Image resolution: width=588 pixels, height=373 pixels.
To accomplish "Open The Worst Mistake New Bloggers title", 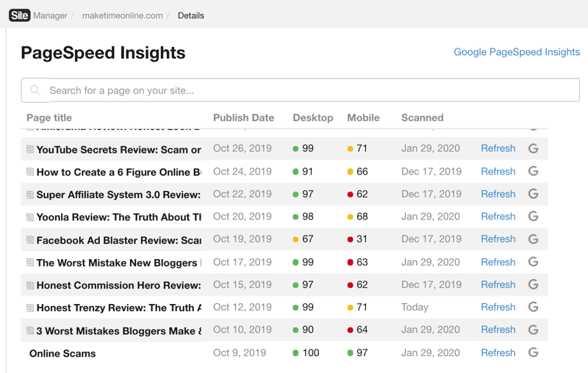I will point(119,263).
